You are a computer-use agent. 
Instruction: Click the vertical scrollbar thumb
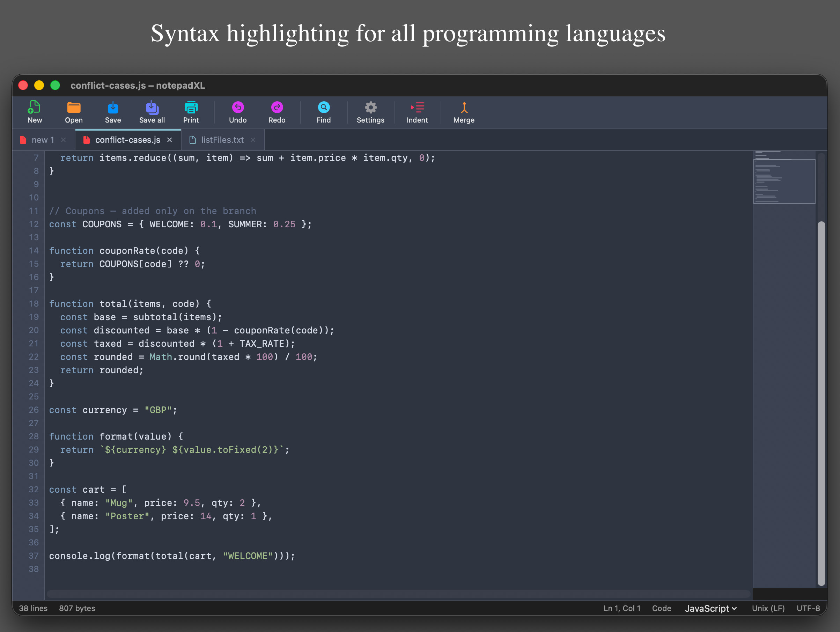coord(821,403)
